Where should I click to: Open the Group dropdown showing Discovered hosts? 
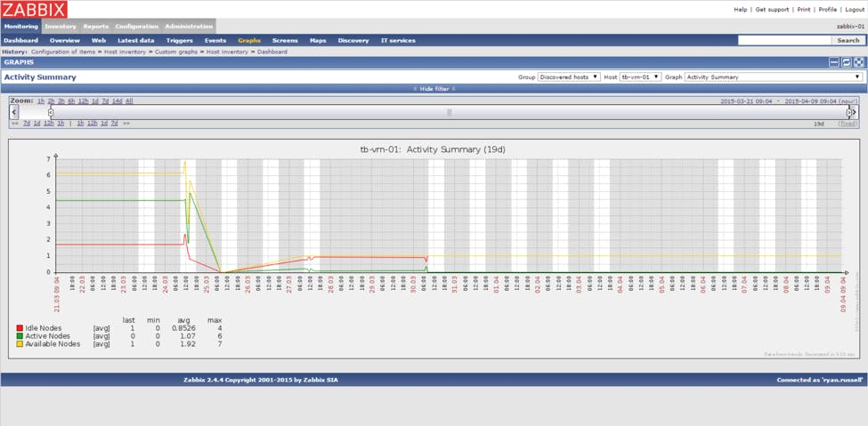(569, 76)
